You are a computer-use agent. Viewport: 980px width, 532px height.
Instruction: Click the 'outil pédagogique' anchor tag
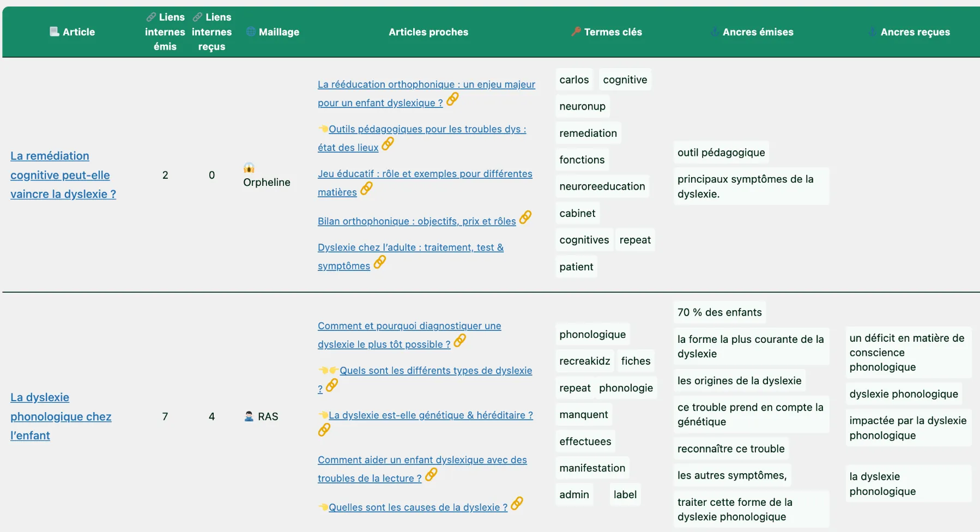pyautogui.click(x=721, y=153)
